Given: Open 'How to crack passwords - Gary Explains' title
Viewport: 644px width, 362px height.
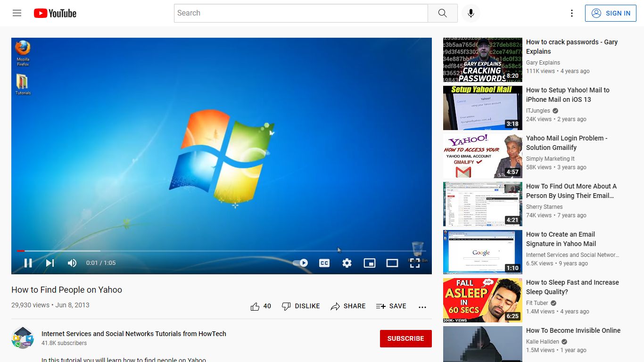Looking at the screenshot, I should pyautogui.click(x=572, y=47).
